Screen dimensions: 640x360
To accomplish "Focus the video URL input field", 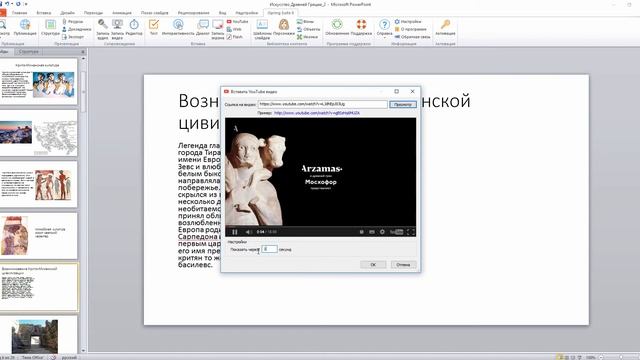I will 322,104.
